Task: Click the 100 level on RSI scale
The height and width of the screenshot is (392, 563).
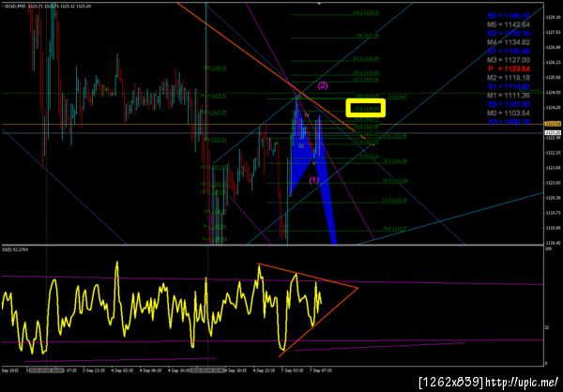Action: (x=548, y=249)
